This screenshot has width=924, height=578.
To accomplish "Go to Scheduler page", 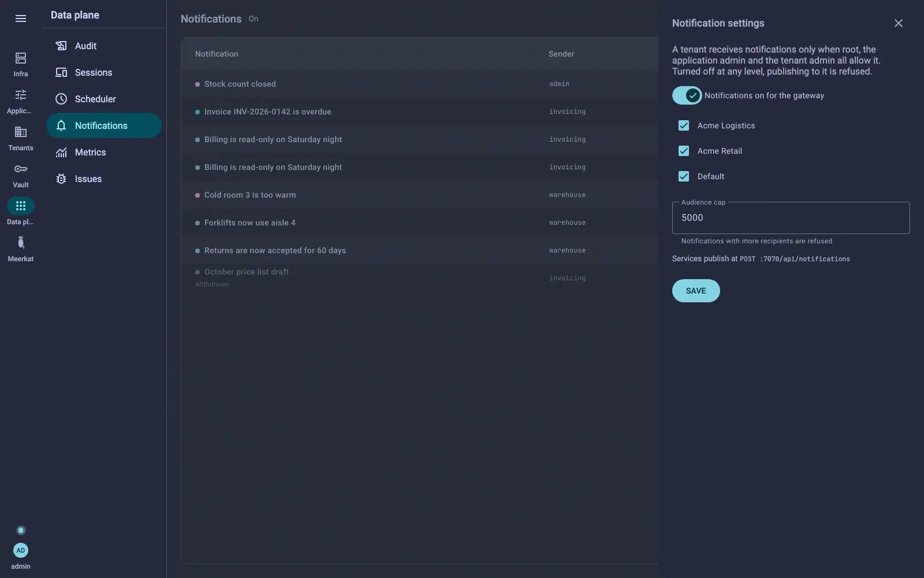I will [104, 99].
